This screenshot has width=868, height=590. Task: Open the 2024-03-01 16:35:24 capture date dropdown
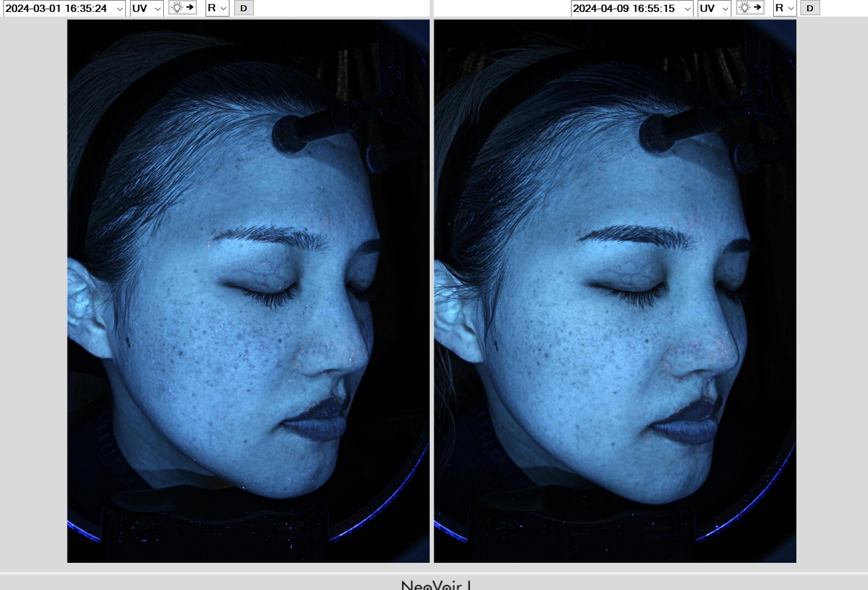[x=64, y=8]
